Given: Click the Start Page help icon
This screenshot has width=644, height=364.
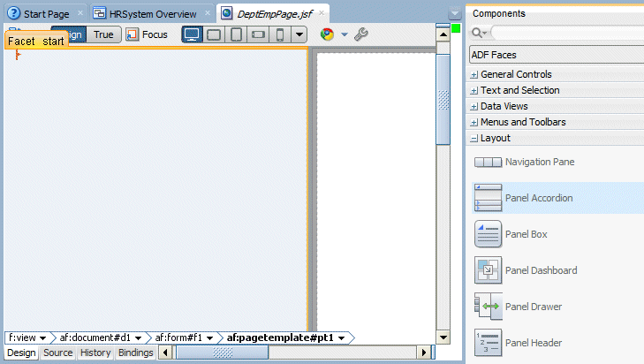Looking at the screenshot, I should (x=13, y=13).
